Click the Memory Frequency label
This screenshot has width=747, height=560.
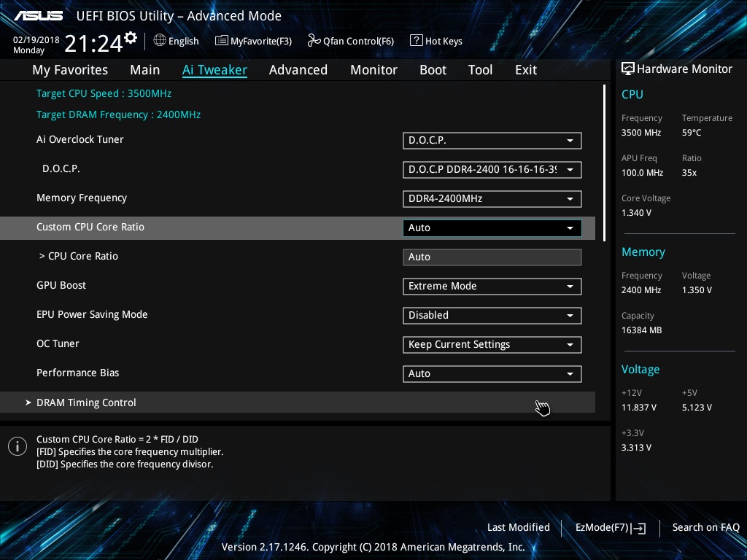[x=82, y=198]
